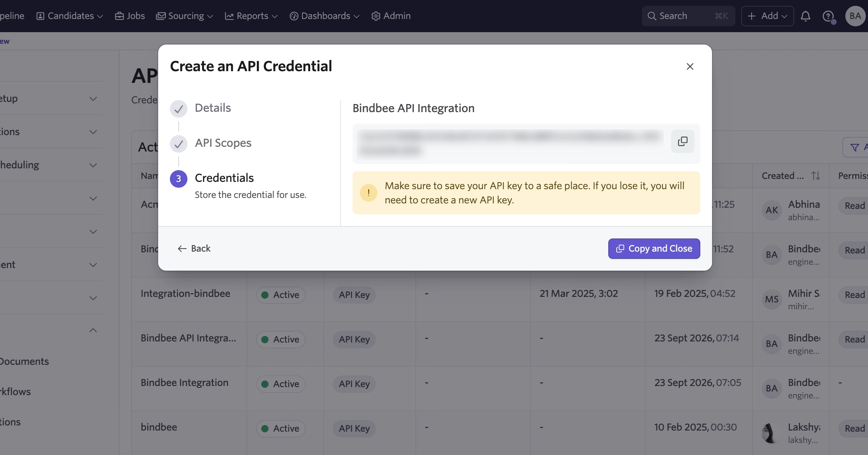Open the sidebar item ending in 'rkflows'

(15, 392)
